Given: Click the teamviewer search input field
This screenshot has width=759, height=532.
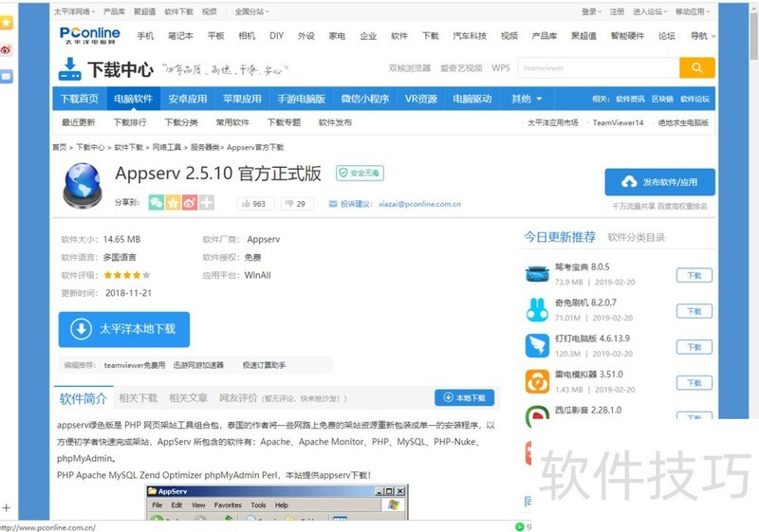Looking at the screenshot, I should click(x=599, y=67).
